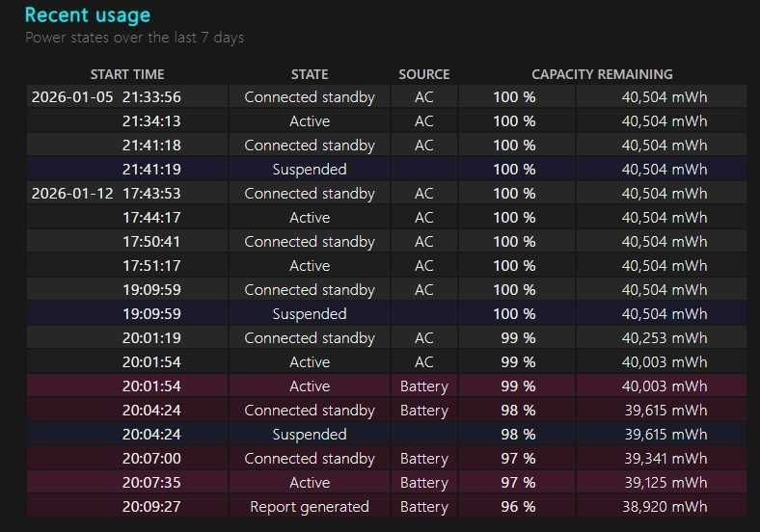The image size is (760, 532).
Task: Select the 38,920 mWh capacity value
Action: point(664,507)
